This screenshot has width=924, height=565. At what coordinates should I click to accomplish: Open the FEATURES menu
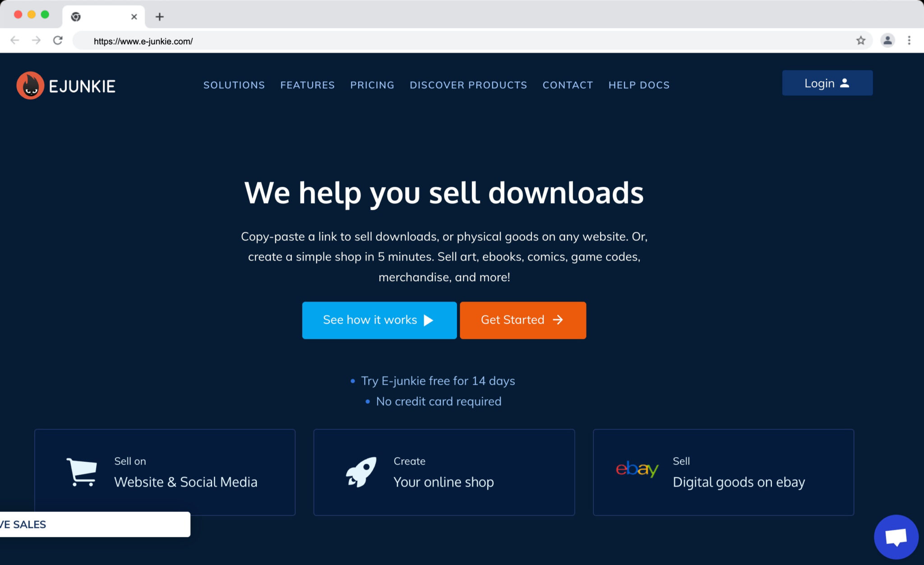tap(307, 85)
